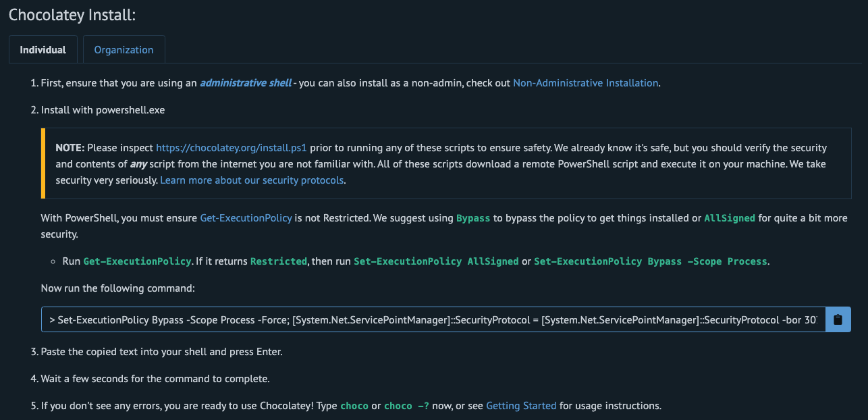Click 'Install with powershell.exe' step text
Screen dimensions: 868x420
coord(103,109)
